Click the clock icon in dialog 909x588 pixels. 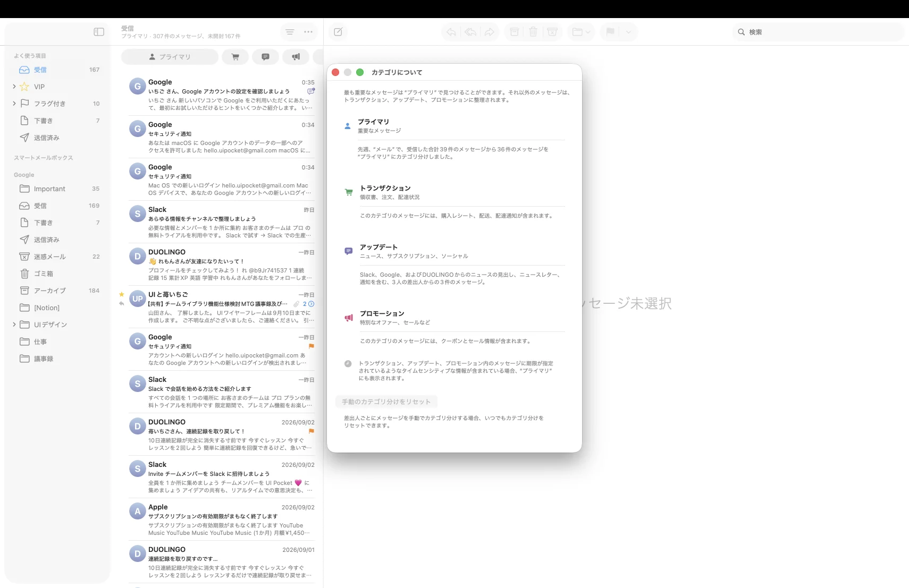pyautogui.click(x=348, y=364)
